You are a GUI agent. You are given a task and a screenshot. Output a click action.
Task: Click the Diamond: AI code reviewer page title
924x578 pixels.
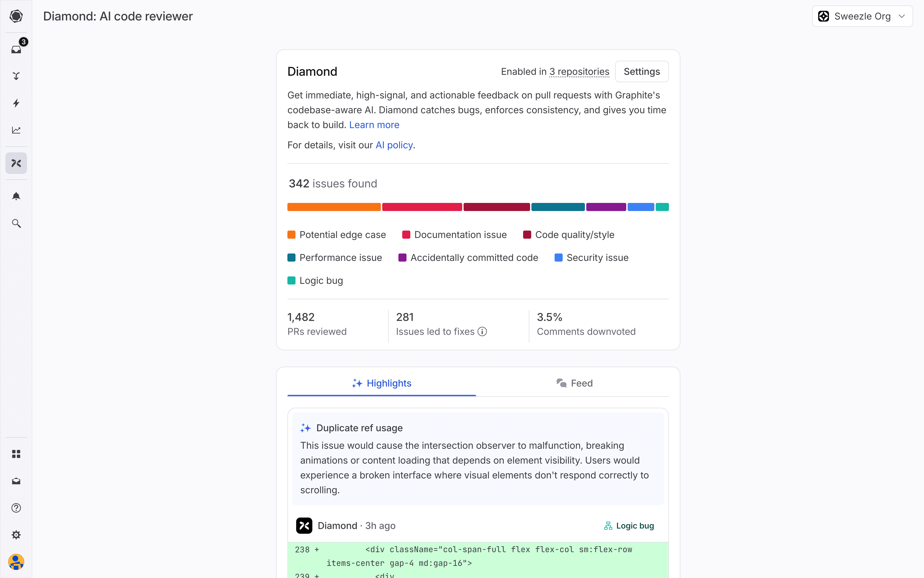(x=118, y=16)
